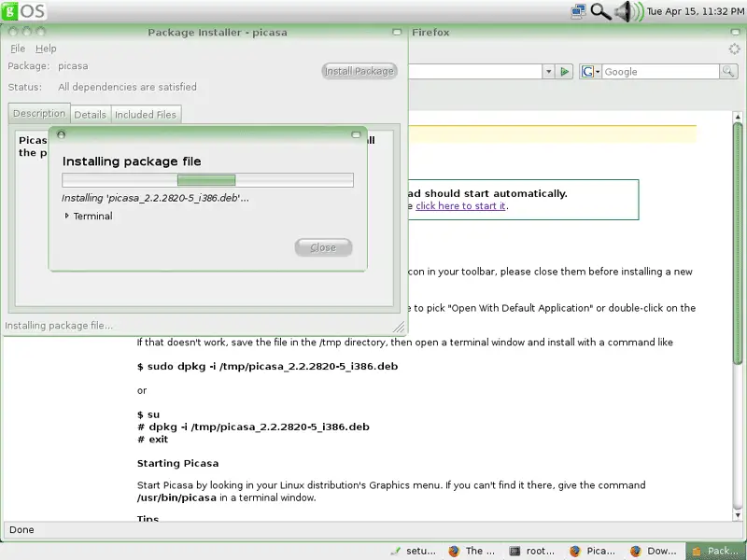The width and height of the screenshot is (747, 560).
Task: Click the Close button in install dialog
Action: pos(323,247)
